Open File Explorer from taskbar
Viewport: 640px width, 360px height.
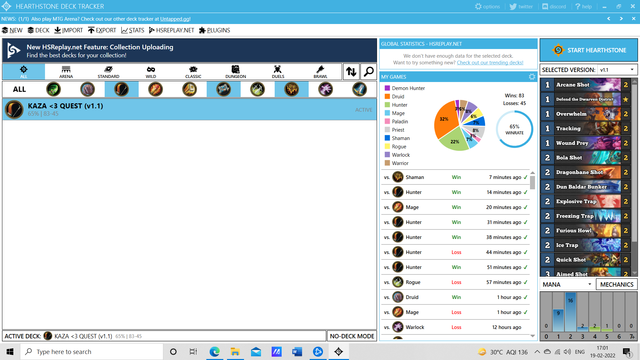point(235,351)
